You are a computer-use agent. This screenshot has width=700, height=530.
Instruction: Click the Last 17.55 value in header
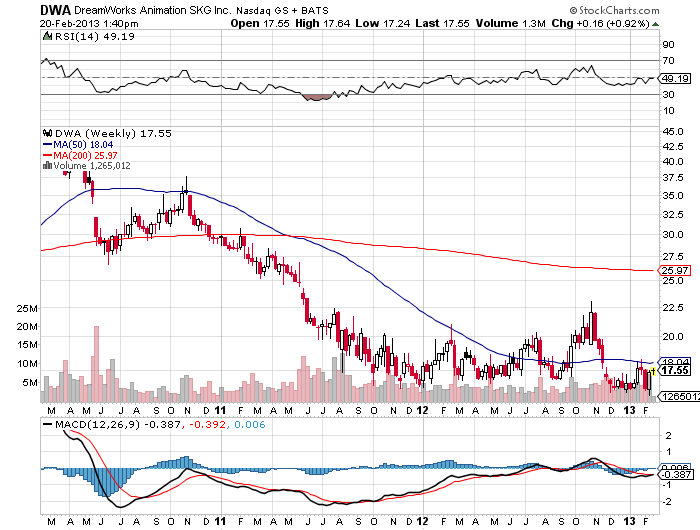pyautogui.click(x=442, y=23)
